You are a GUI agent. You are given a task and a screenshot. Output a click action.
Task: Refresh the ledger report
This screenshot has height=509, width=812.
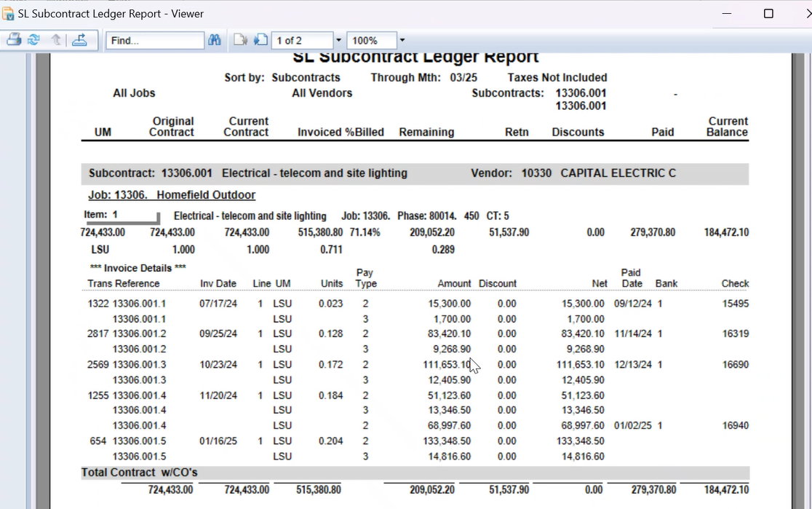point(33,40)
